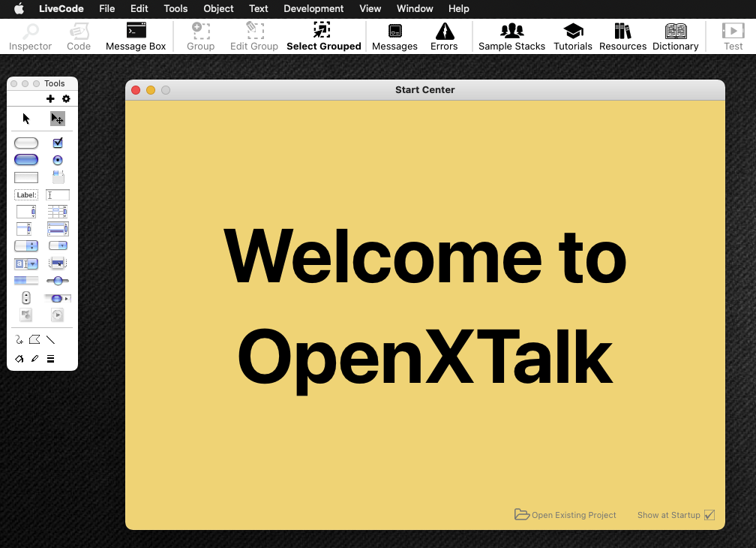756x548 pixels.
Task: Choose the Label field control
Action: coord(26,195)
